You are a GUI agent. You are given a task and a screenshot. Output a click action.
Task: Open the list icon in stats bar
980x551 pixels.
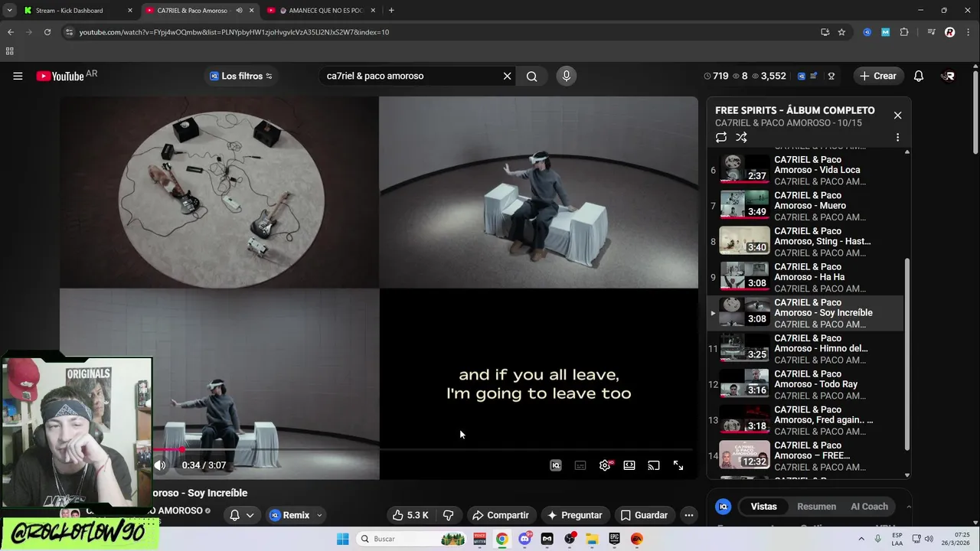tap(813, 76)
